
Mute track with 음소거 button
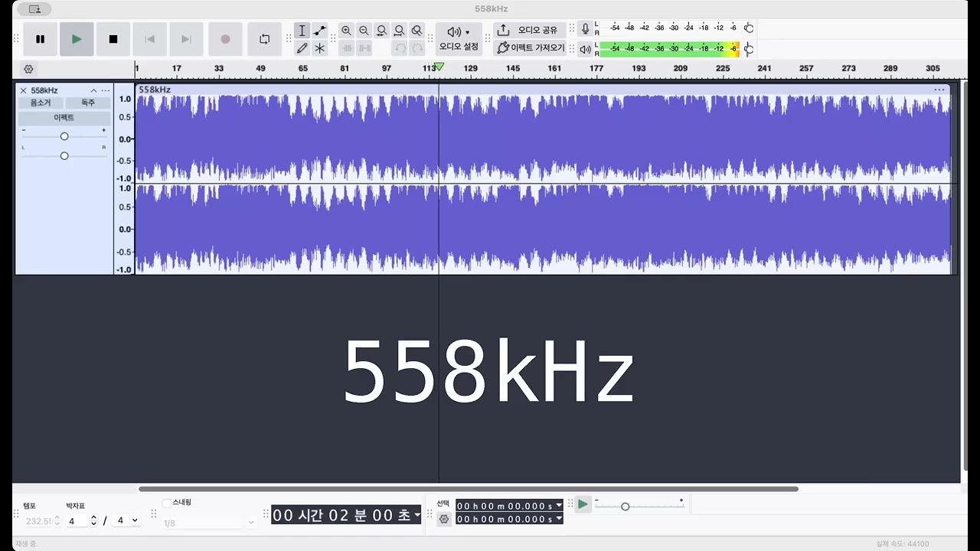(41, 103)
